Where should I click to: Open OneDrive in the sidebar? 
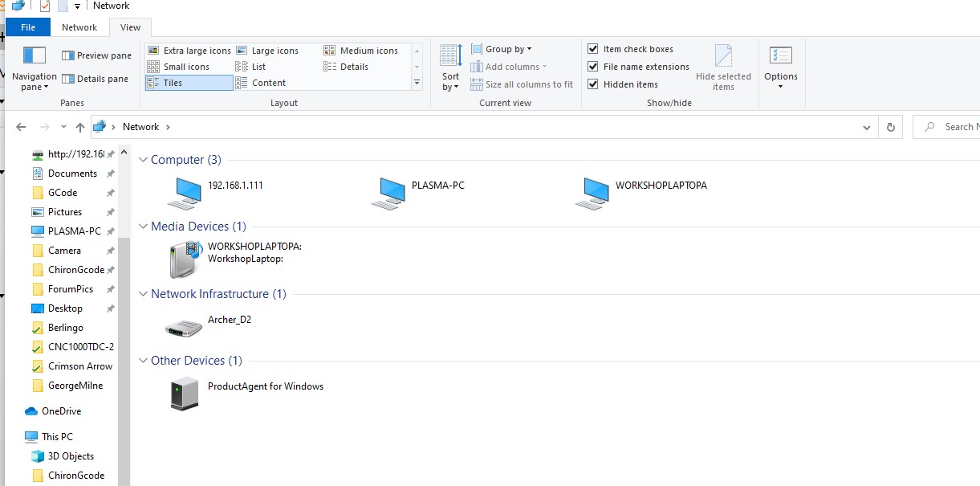click(x=61, y=411)
